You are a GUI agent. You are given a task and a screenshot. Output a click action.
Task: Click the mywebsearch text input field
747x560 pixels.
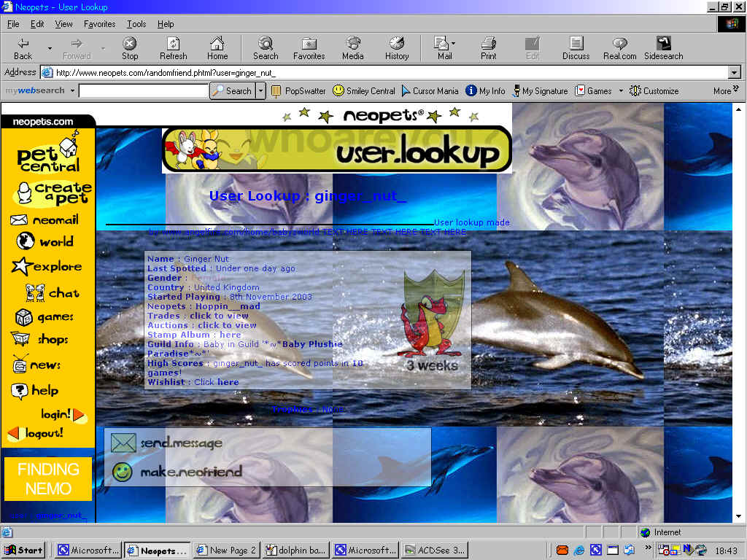click(x=143, y=91)
